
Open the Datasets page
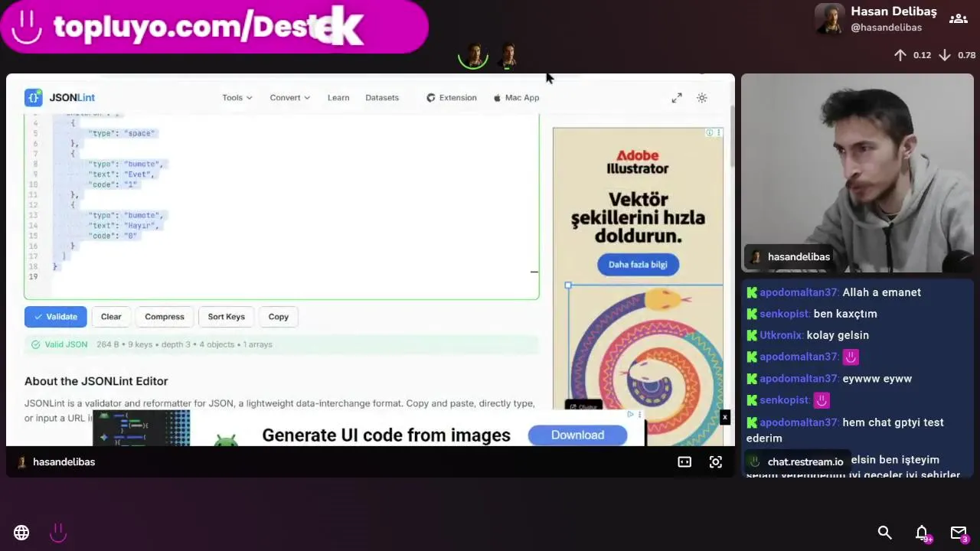pos(382,98)
